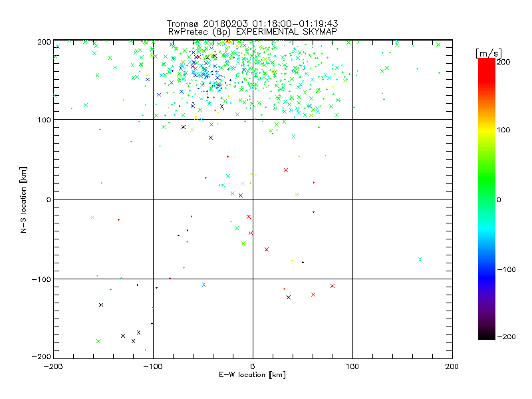Click the E-W axis tick label '200'
Image resolution: width=532 pixels, height=399 pixels.
click(452, 366)
